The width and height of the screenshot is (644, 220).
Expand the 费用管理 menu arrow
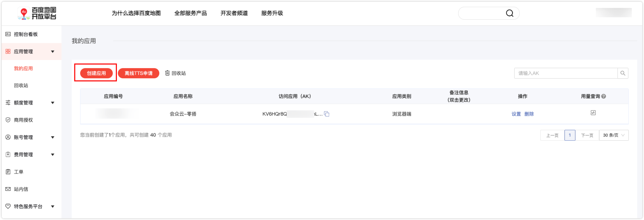coord(53,155)
